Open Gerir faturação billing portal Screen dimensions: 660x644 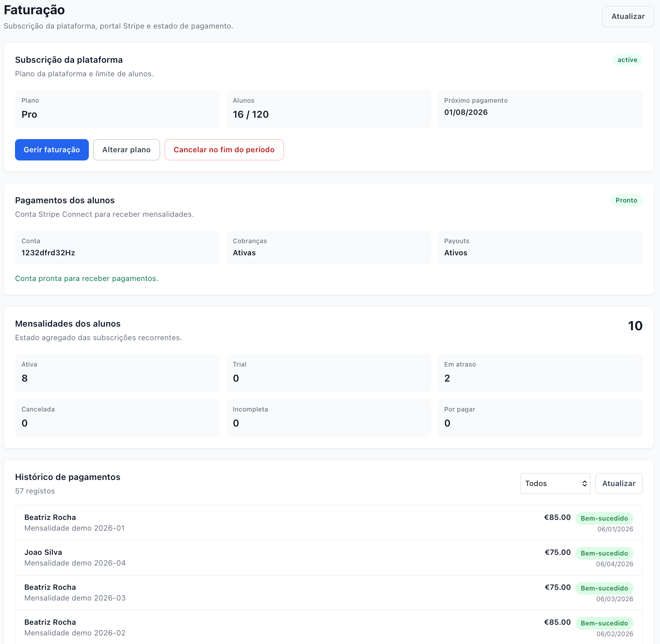pyautogui.click(x=52, y=150)
